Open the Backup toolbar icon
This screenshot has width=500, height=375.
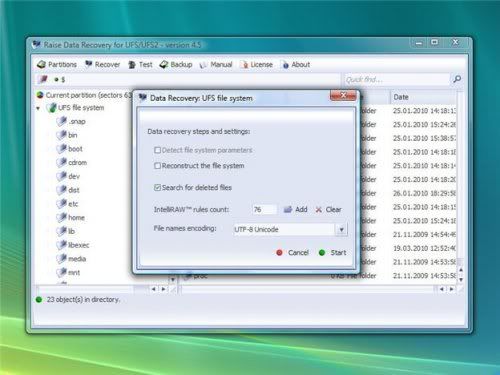pyautogui.click(x=164, y=65)
